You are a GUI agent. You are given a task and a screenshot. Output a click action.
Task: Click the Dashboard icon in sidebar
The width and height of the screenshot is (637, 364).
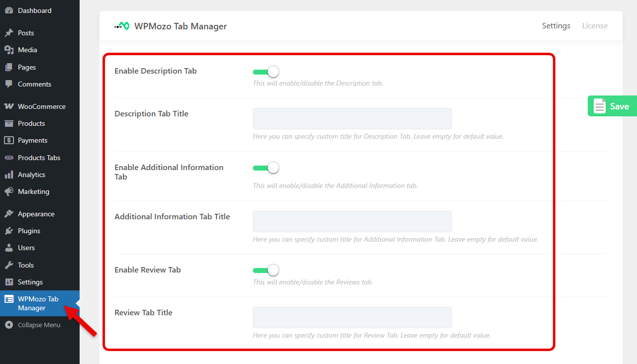(9, 10)
